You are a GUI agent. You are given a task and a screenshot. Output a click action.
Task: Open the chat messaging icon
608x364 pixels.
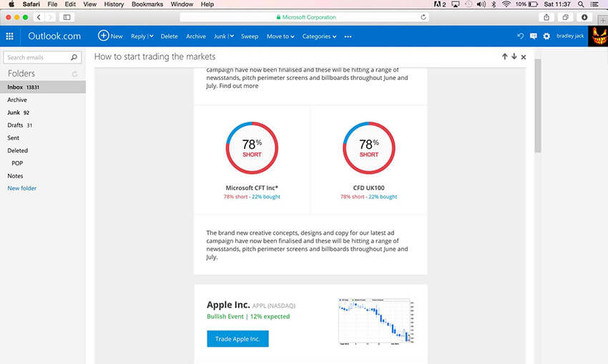[x=533, y=36]
